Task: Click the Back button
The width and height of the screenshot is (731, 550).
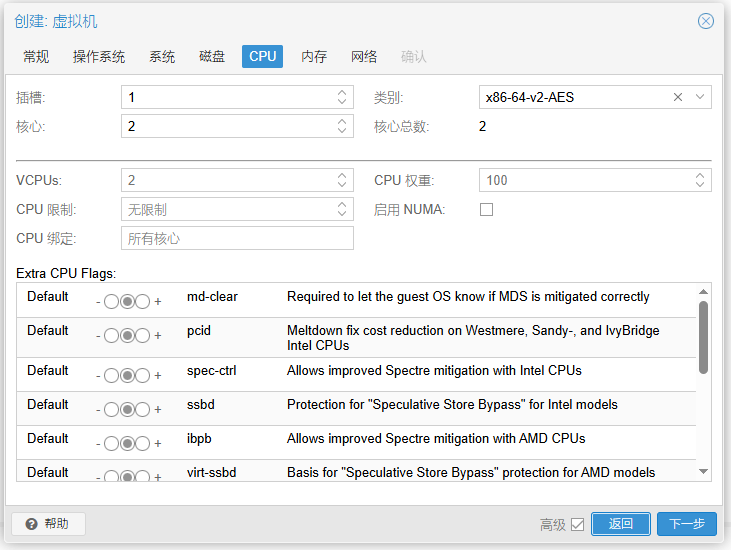Action: tap(621, 524)
